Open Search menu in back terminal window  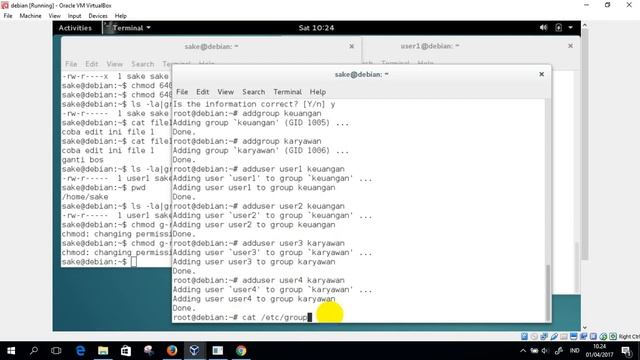[x=142, y=64]
